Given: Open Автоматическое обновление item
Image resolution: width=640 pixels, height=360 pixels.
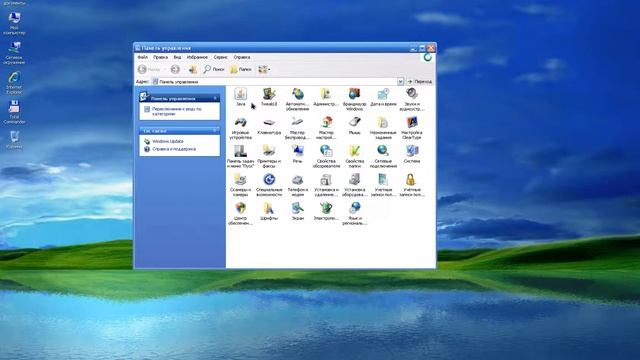Looking at the screenshot, I should point(298,99).
